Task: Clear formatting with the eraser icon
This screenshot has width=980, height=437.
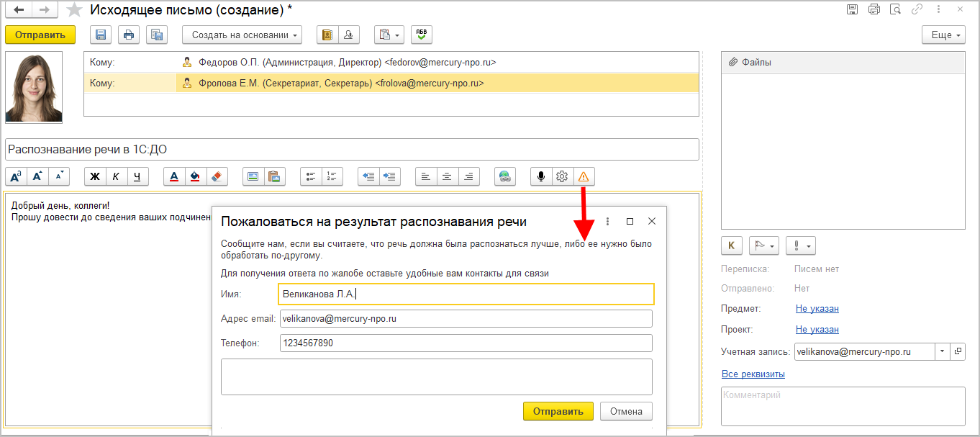Action: (x=217, y=176)
